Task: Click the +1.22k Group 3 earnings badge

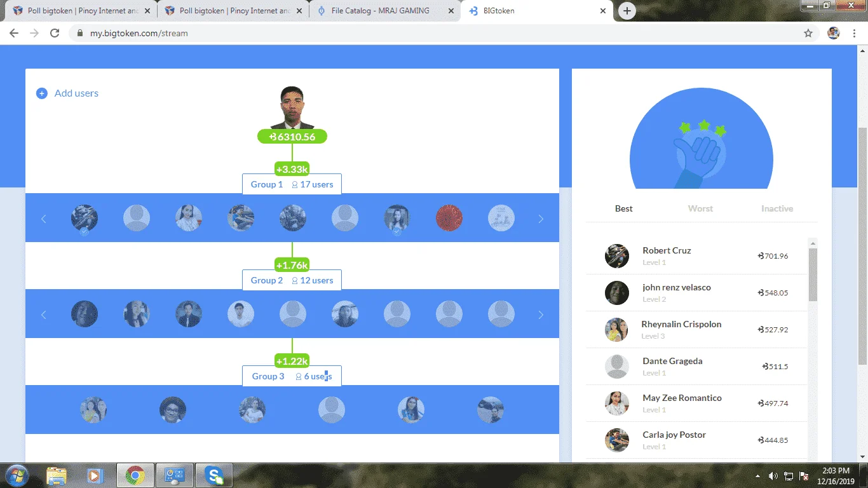Action: 292,361
